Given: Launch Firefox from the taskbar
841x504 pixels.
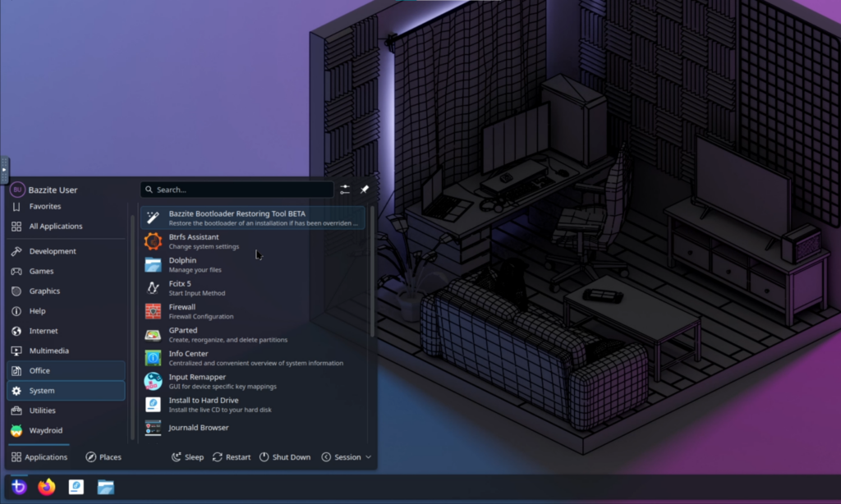Looking at the screenshot, I should pos(47,486).
